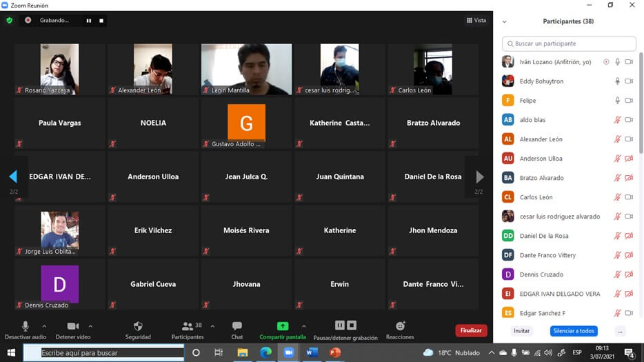Click the Buscar un participante field
The height and width of the screenshot is (362, 644).
coord(569,43)
